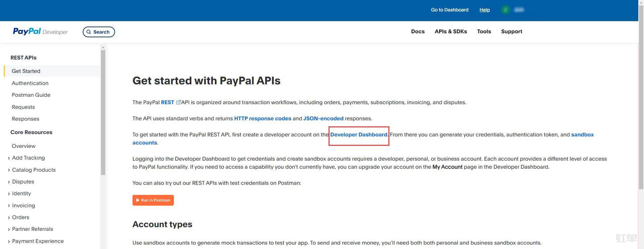Open the APIs & SDKs menu
Screen dimensions: 644x249
[451, 32]
